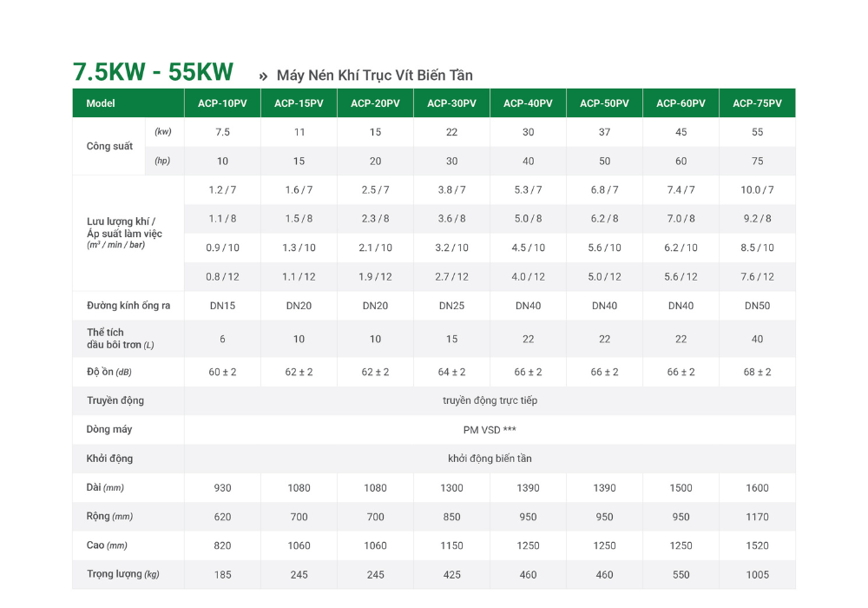The image size is (868, 608).
Task: Click the ACP-20PV model header
Action: tap(375, 103)
